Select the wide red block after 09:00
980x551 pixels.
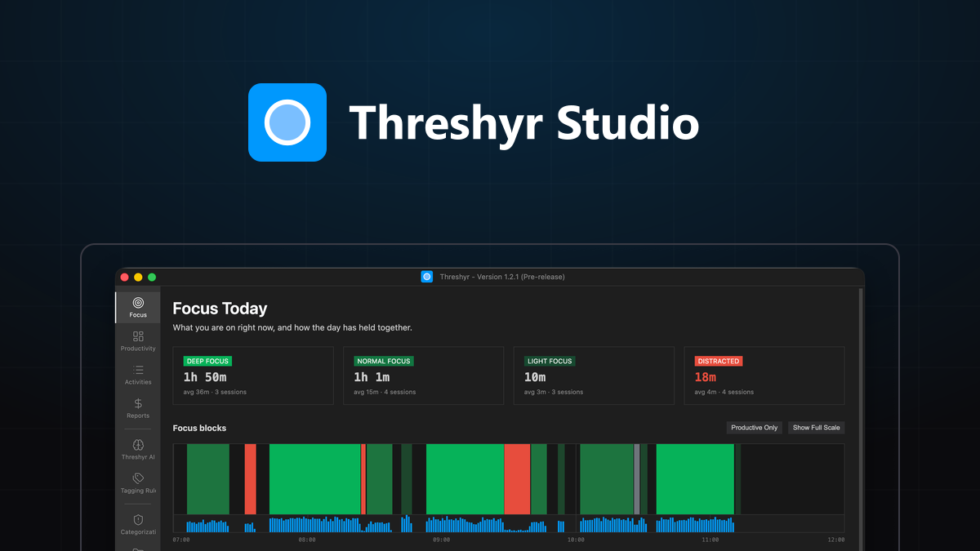[x=517, y=479]
